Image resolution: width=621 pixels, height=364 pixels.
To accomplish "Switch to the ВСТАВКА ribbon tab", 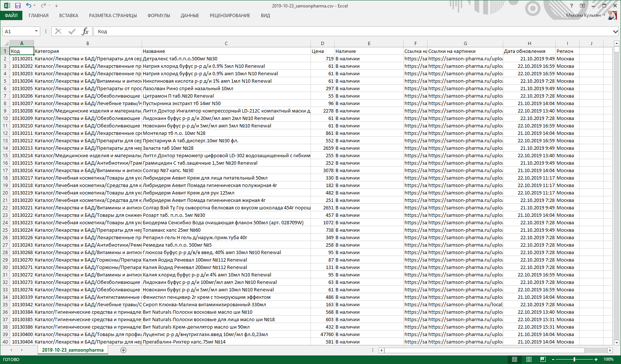I will tap(69, 15).
